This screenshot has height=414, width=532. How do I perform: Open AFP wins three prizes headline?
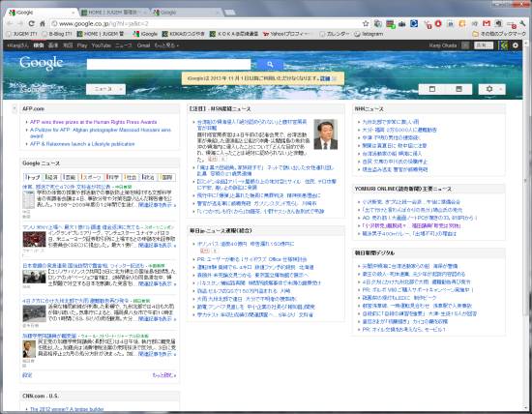(x=93, y=122)
